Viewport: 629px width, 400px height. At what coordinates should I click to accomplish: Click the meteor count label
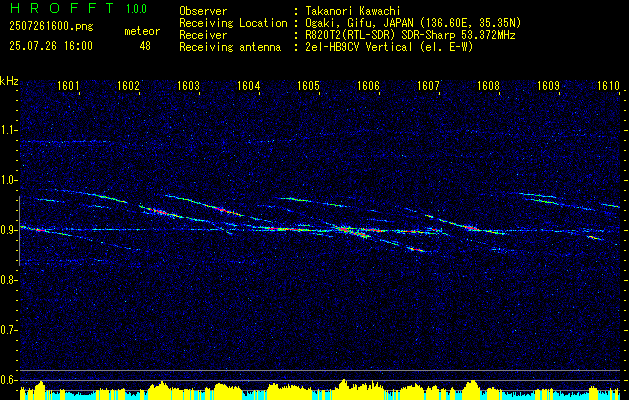142,31
